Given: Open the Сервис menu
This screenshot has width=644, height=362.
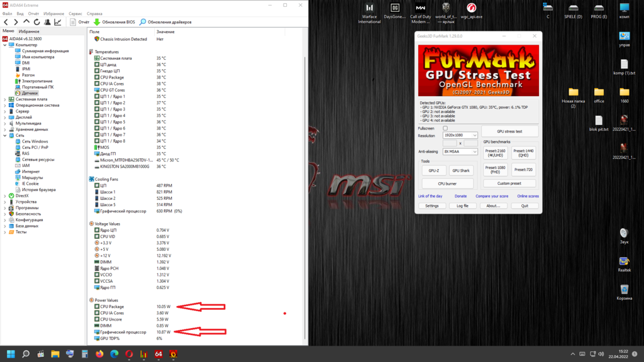Looking at the screenshot, I should click(75, 14).
